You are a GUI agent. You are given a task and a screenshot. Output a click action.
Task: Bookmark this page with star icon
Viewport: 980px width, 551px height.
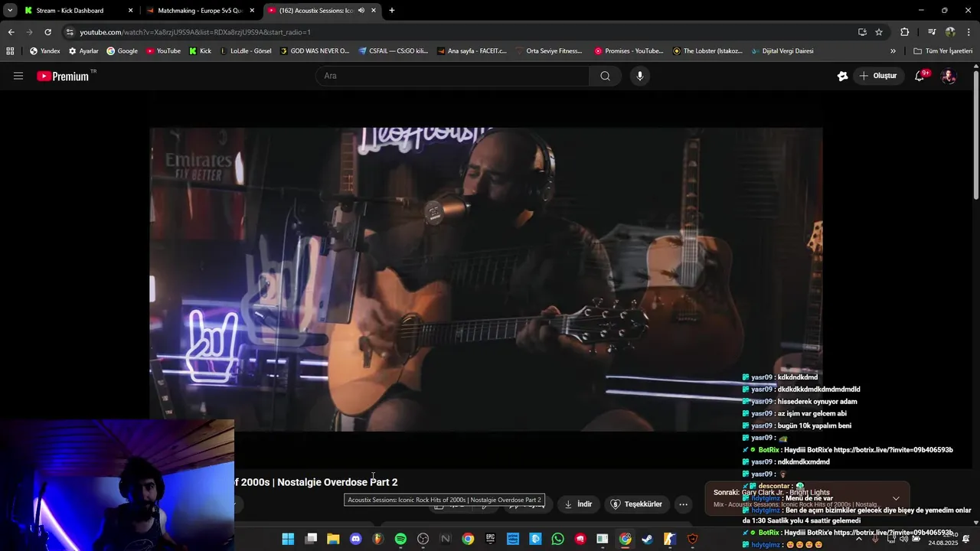pyautogui.click(x=879, y=32)
